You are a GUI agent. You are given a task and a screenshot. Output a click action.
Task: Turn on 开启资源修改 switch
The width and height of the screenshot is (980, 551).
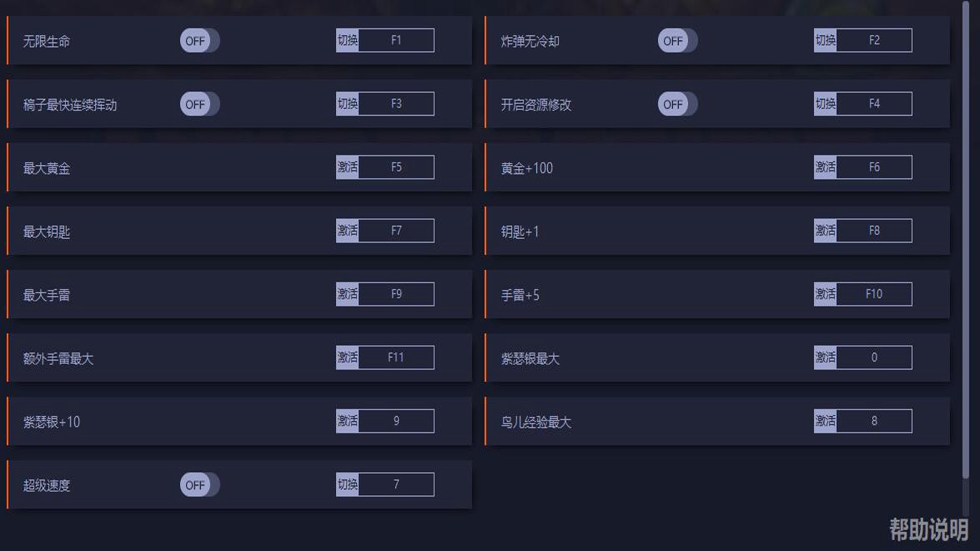[x=677, y=104]
